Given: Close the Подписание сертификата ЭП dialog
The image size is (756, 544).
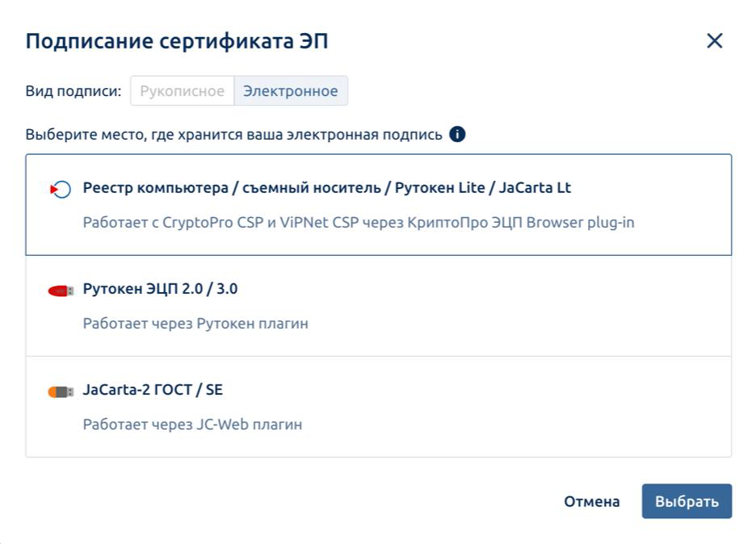Looking at the screenshot, I should (715, 41).
